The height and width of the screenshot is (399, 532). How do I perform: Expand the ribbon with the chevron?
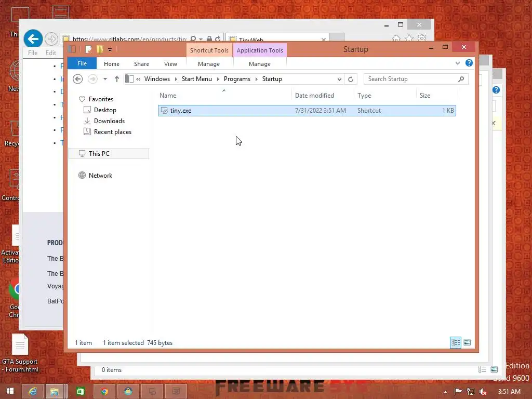pos(457,63)
